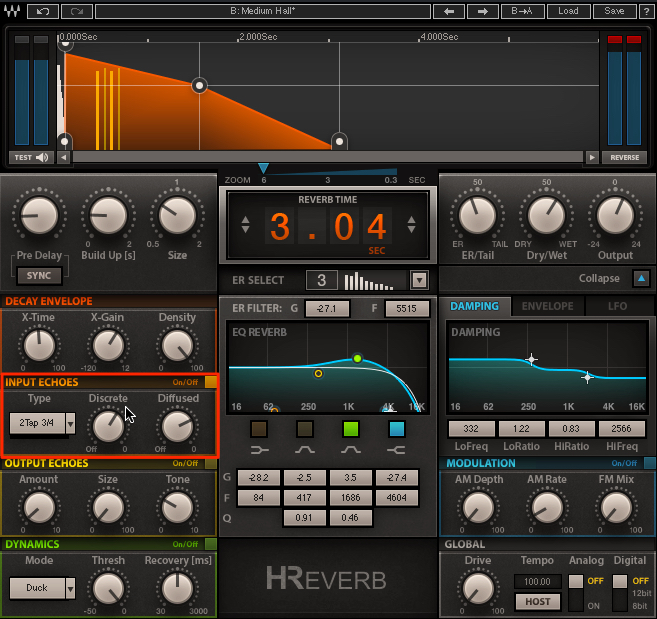
Task: Click the Save button
Action: tap(614, 11)
